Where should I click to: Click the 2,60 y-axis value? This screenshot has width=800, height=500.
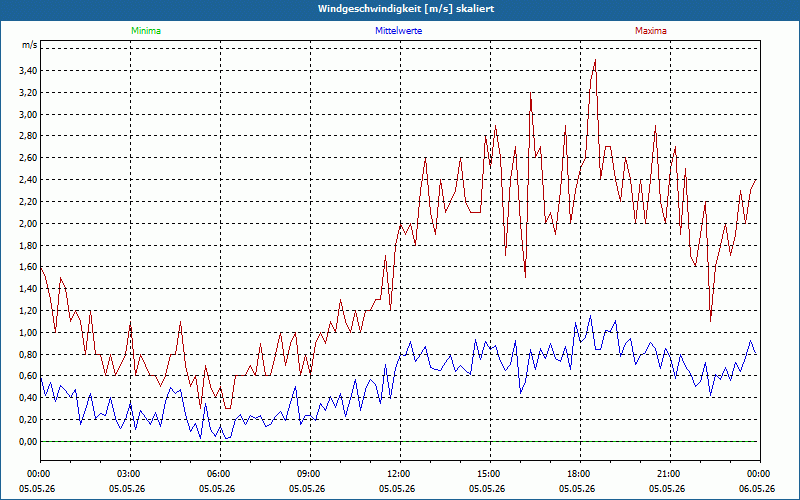[28, 158]
